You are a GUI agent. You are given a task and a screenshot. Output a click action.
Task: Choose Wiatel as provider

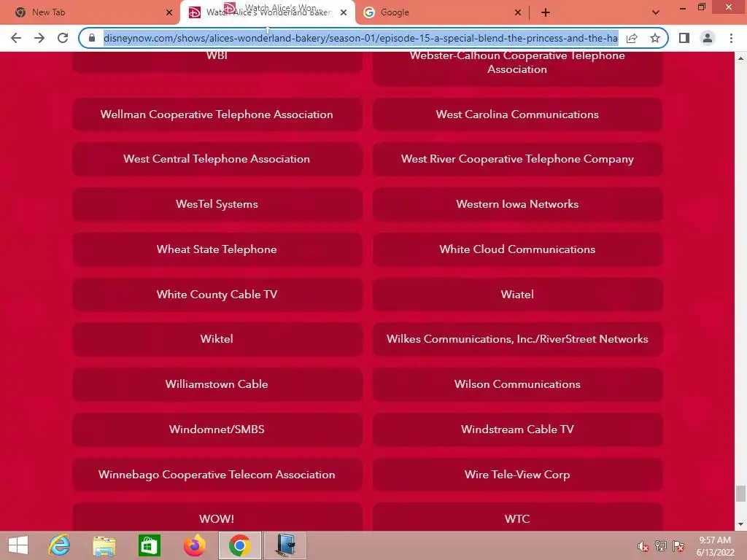pyautogui.click(x=517, y=295)
